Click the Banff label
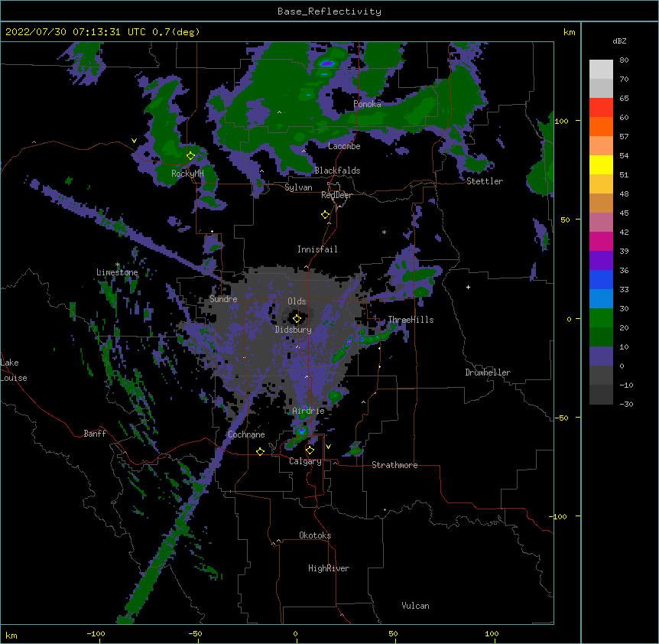Image resolution: width=659 pixels, height=644 pixels. coord(95,434)
